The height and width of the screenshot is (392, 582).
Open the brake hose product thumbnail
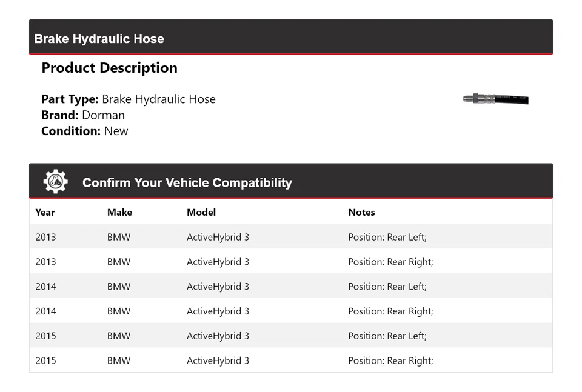click(x=496, y=99)
